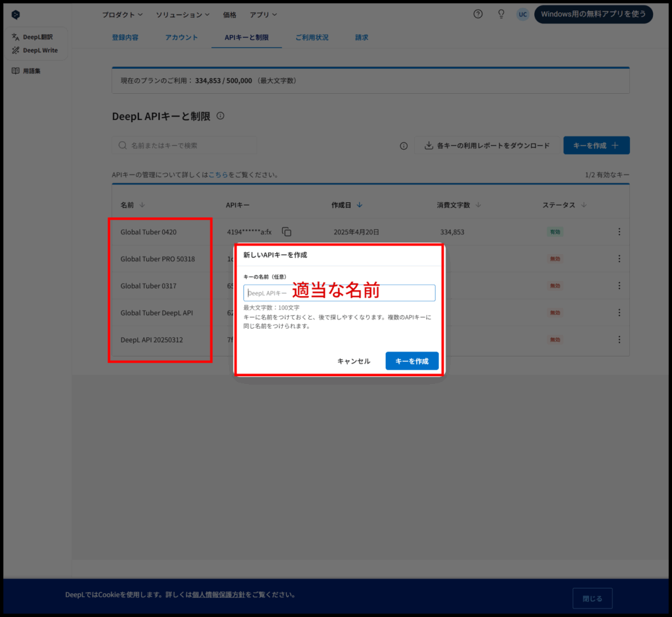Screen dimensions: 672x617
Task: Expand the アプリ menu
Action: coord(263,14)
